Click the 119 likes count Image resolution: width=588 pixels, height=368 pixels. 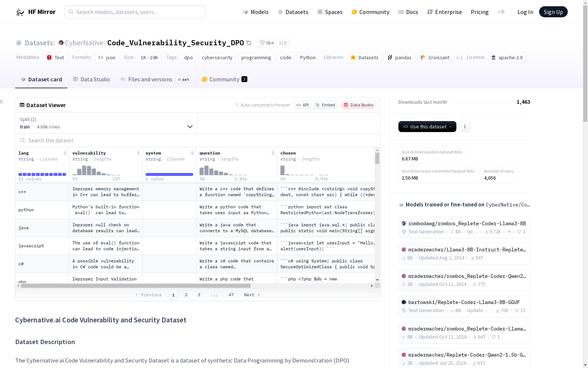[283, 43]
